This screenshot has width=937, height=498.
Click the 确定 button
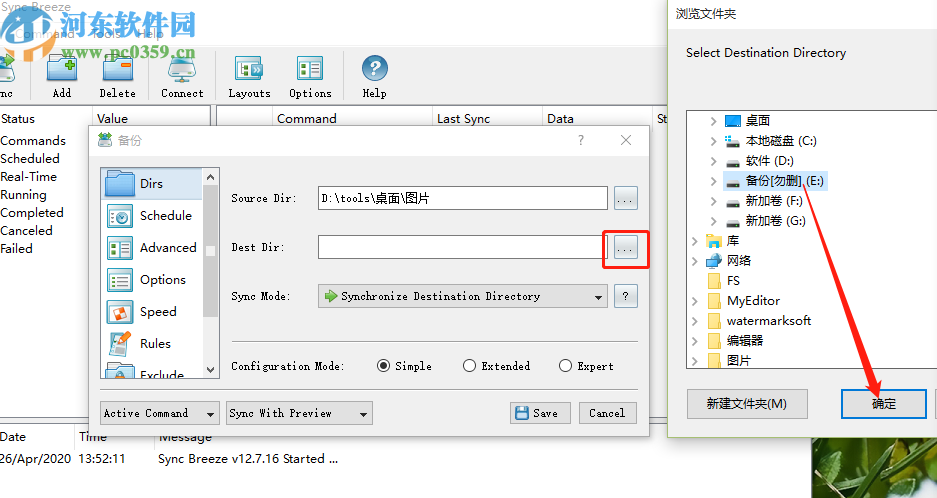(883, 404)
